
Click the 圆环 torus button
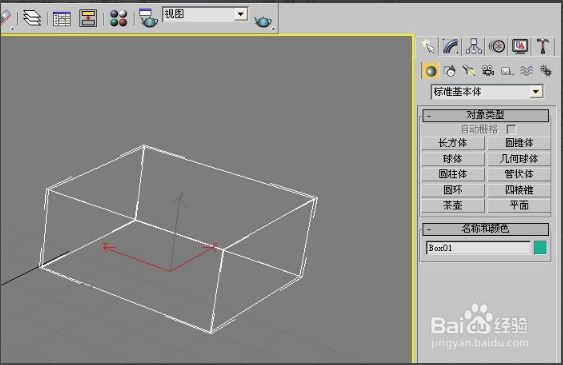coord(453,190)
